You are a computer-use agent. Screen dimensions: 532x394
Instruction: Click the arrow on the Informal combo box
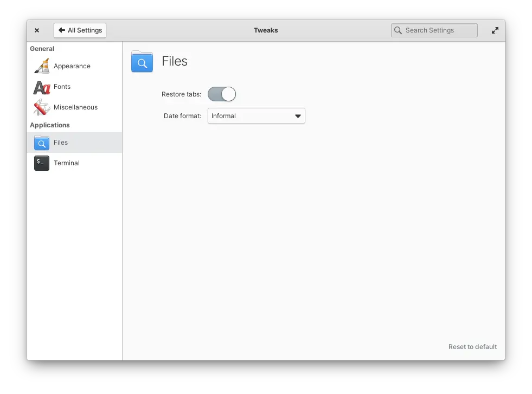298,116
